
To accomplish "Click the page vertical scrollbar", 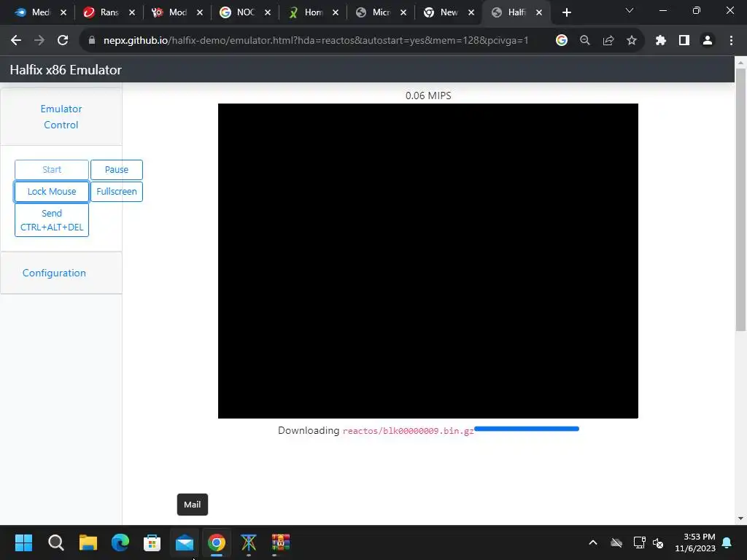I will 740,200.
